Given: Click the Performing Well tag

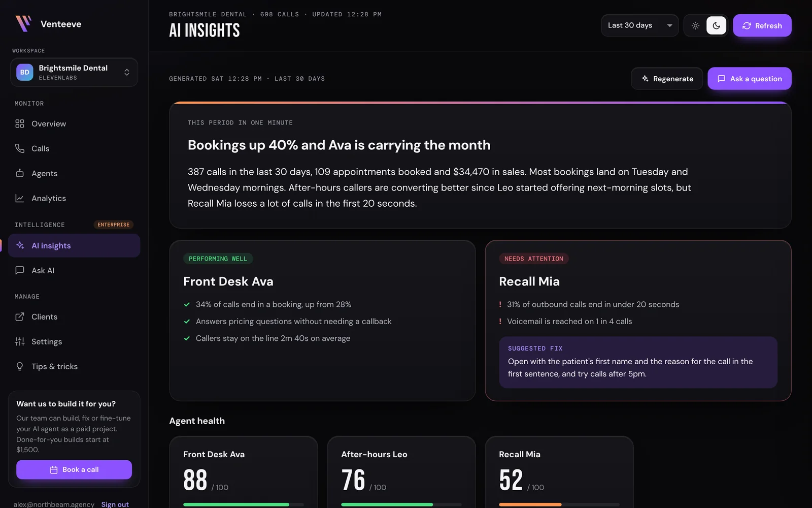Looking at the screenshot, I should click(x=218, y=259).
